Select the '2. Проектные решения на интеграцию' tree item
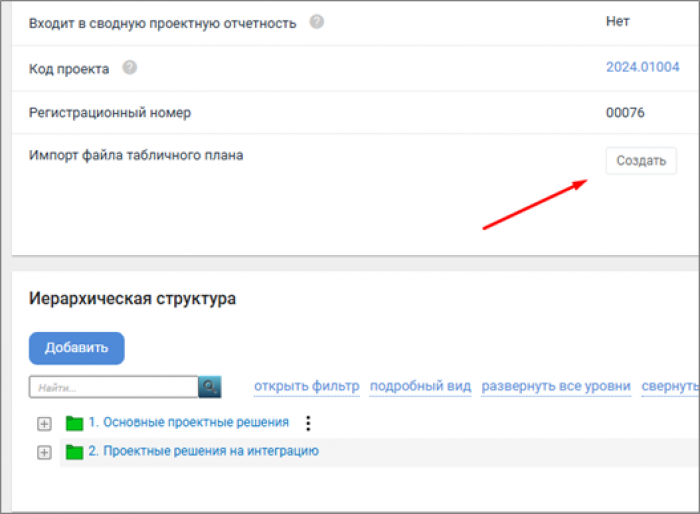Image resolution: width=700 pixels, height=514 pixels. pyautogui.click(x=203, y=451)
